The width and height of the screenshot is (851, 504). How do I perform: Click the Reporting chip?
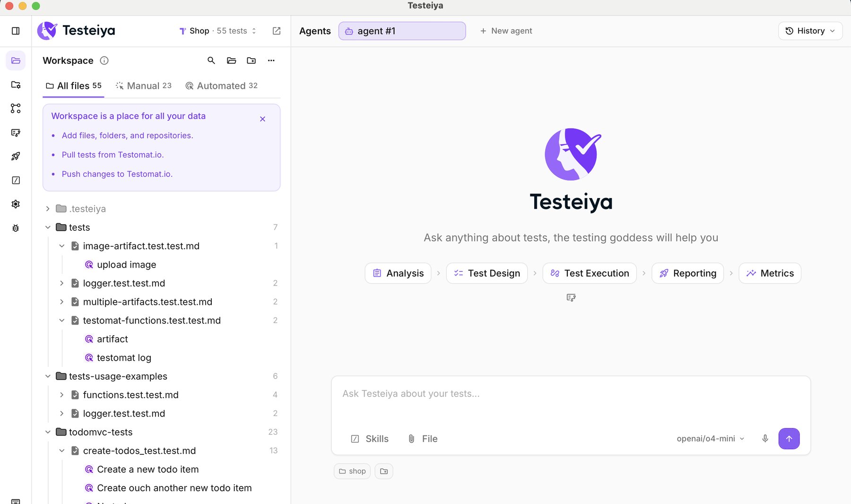pos(687,273)
